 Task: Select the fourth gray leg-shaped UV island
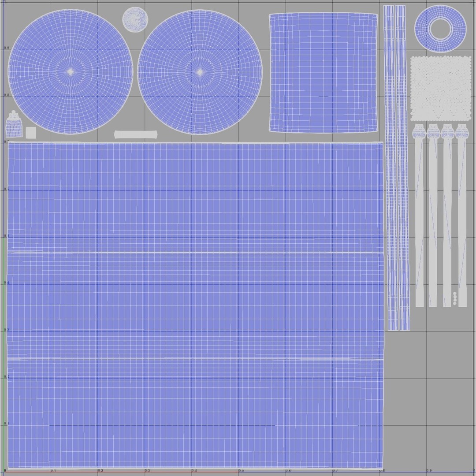tap(462, 215)
